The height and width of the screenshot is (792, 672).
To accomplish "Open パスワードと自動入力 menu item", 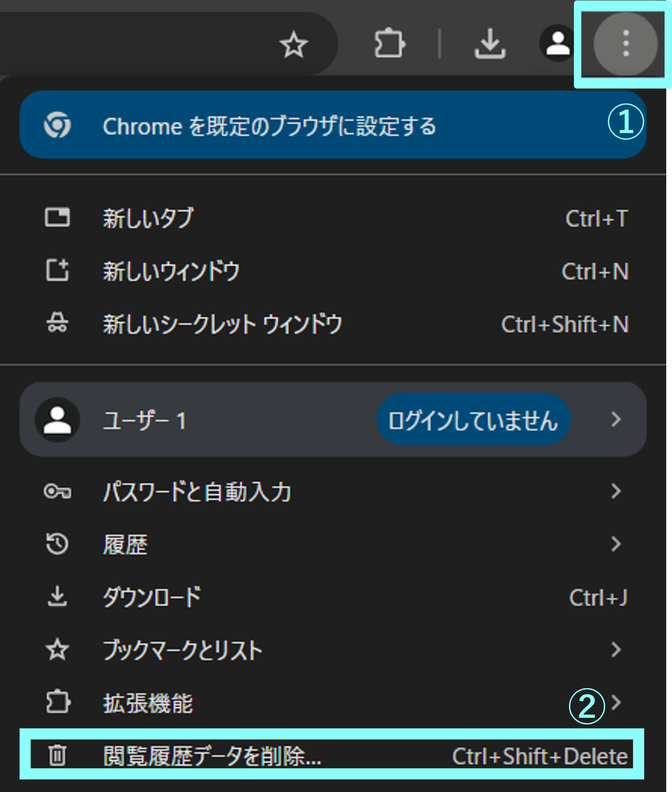I will (333, 492).
